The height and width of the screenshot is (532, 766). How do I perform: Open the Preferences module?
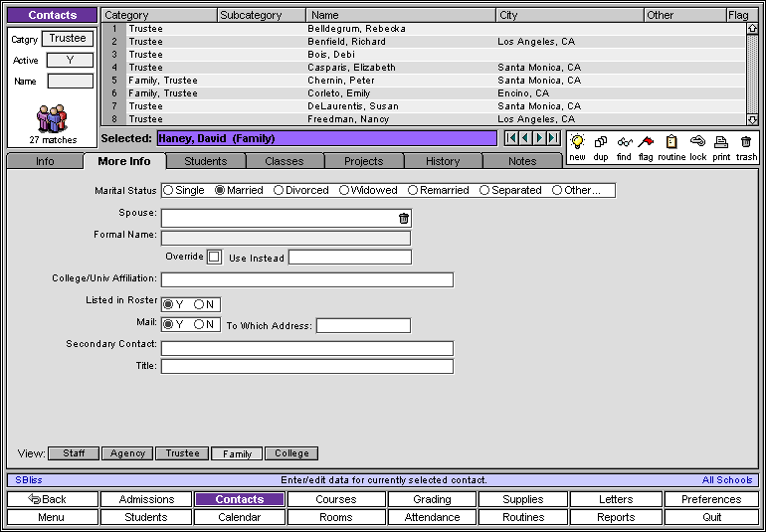pos(711,499)
